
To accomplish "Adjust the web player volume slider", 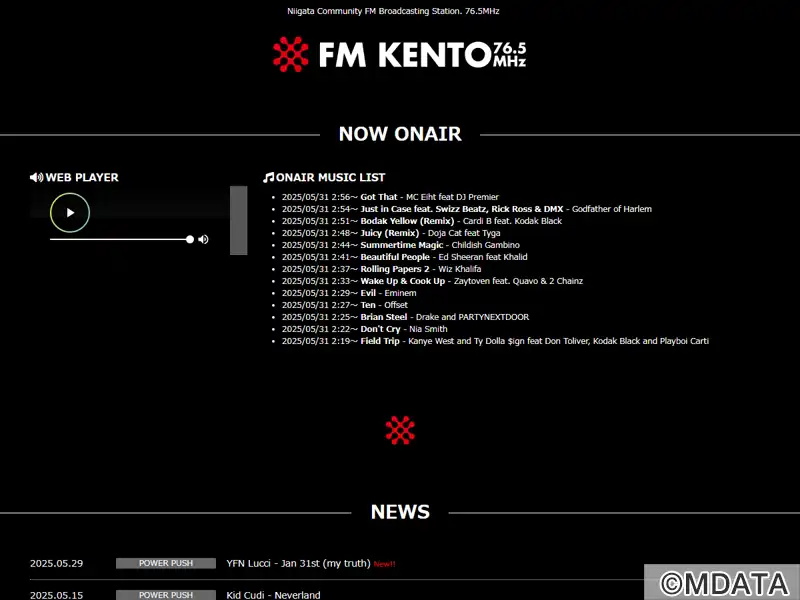I will (x=122, y=239).
